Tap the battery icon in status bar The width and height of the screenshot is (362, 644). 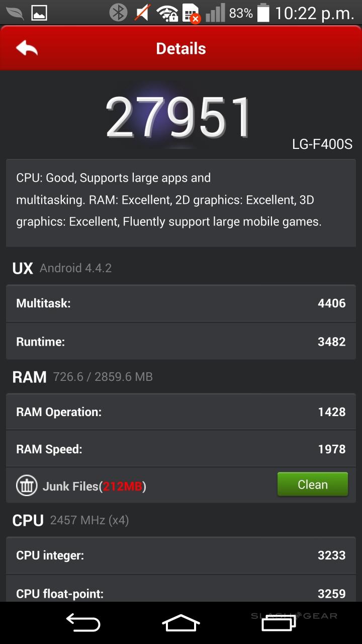[263, 13]
